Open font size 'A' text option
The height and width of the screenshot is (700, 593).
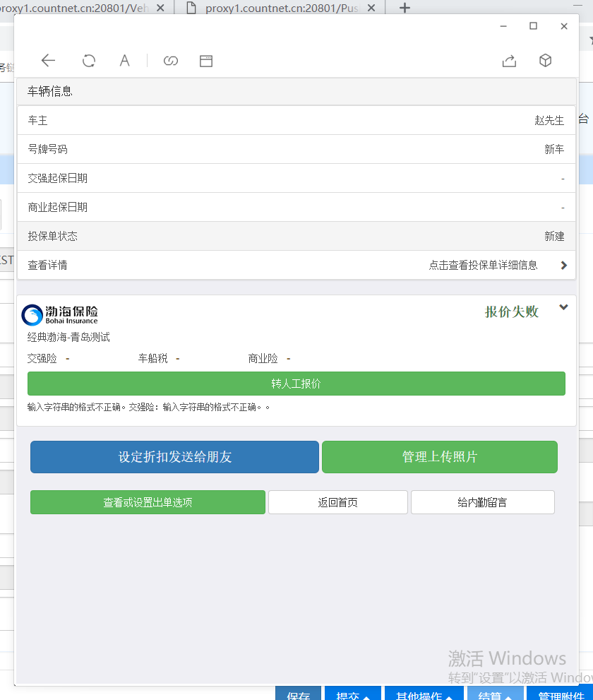click(124, 61)
